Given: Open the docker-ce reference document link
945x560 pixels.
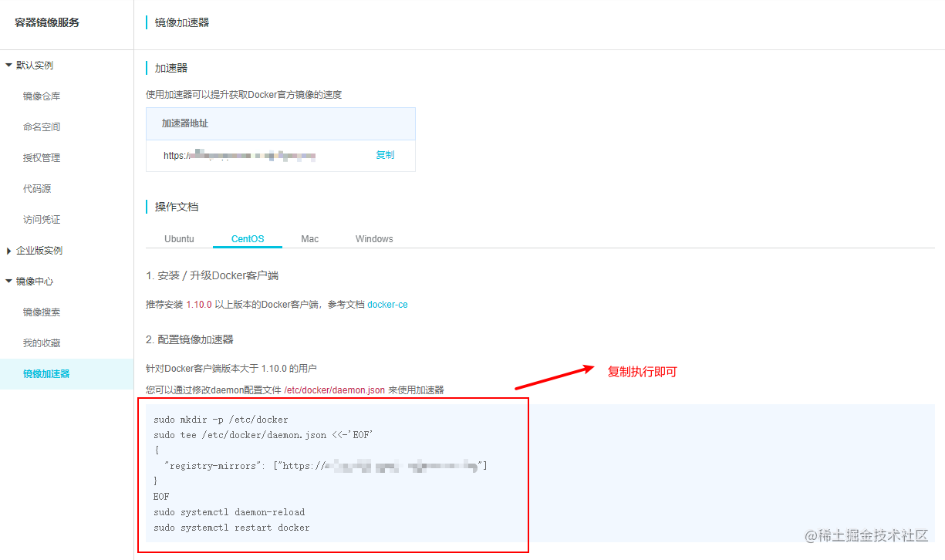Looking at the screenshot, I should click(387, 305).
